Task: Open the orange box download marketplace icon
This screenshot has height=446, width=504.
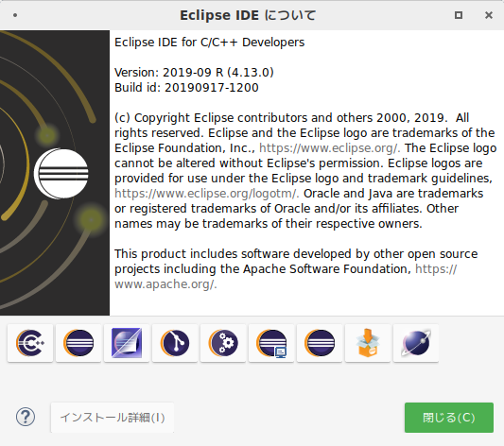Action: coord(368,343)
